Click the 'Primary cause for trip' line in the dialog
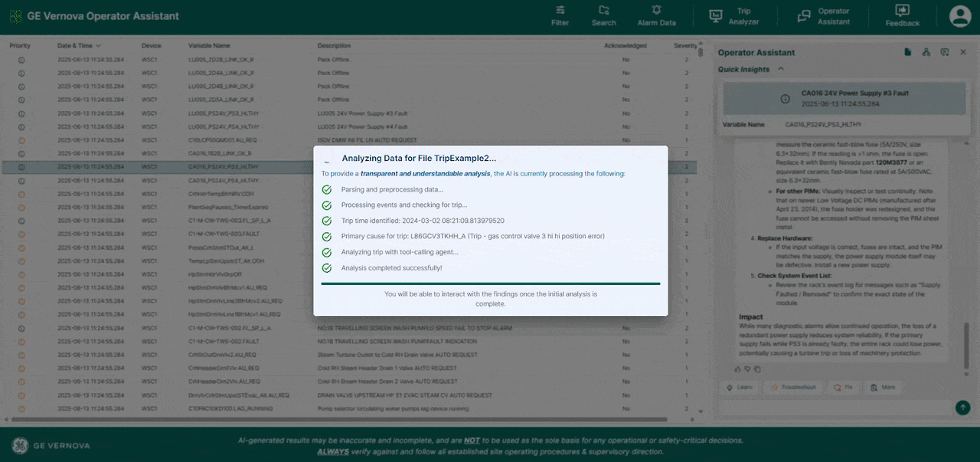This screenshot has width=980, height=462. pos(473,237)
